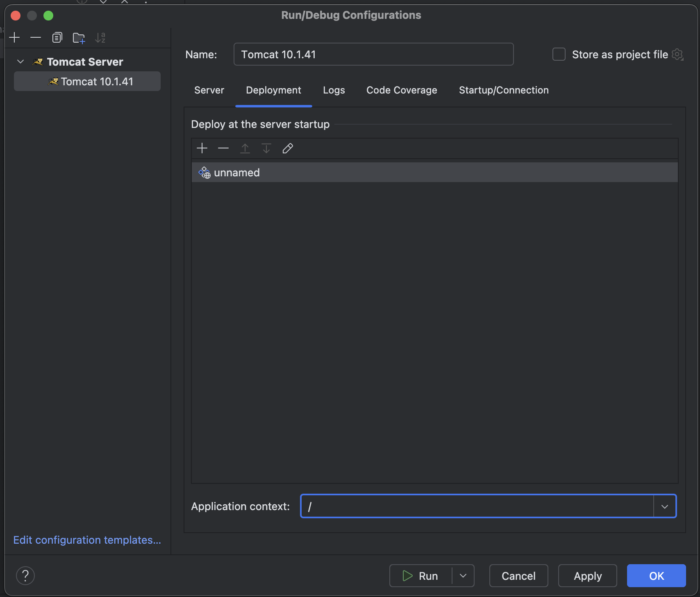This screenshot has width=700, height=597.
Task: Create new configuration folder
Action: (79, 38)
